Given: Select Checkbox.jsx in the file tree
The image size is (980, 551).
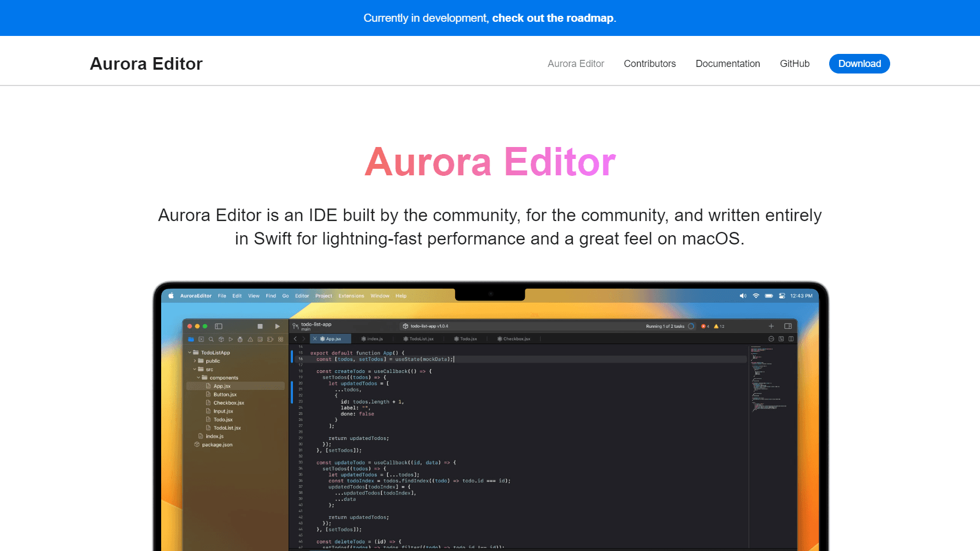Looking at the screenshot, I should pyautogui.click(x=229, y=403).
